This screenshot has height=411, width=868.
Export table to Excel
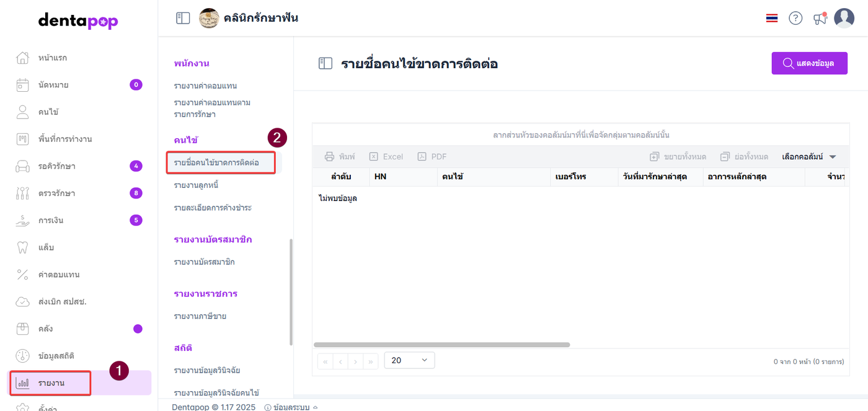click(386, 157)
